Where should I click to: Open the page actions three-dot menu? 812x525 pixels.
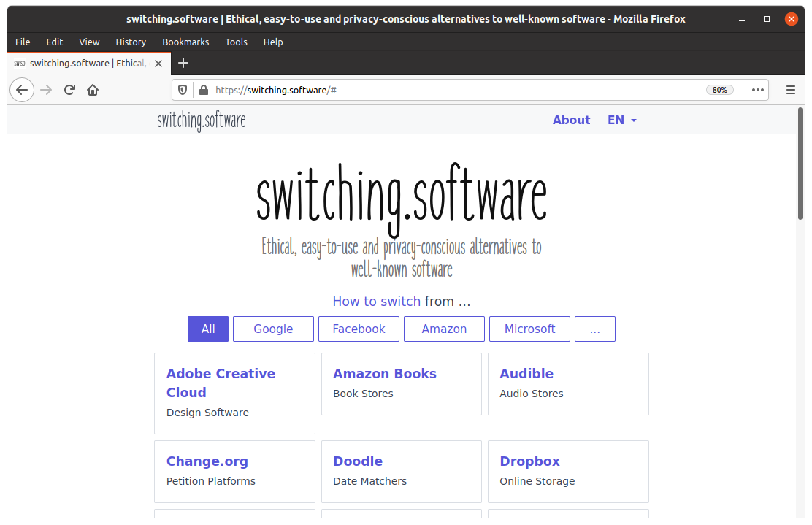(757, 90)
